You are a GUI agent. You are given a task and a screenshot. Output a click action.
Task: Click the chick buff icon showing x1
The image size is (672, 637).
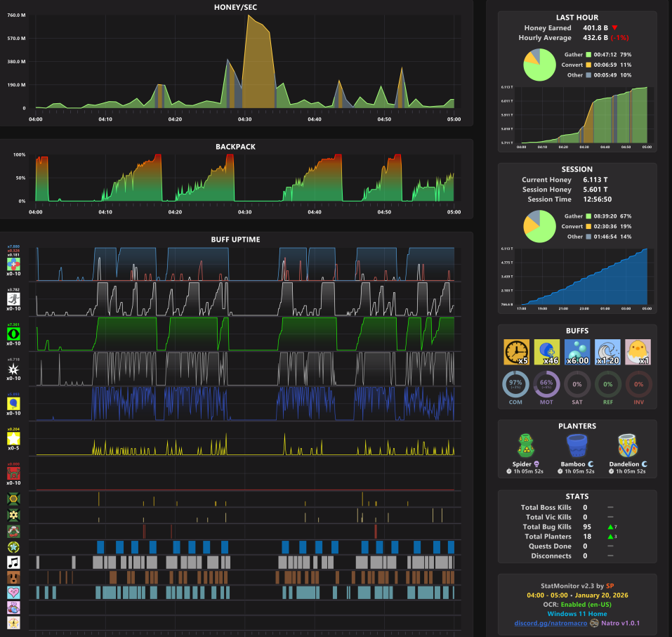638,352
